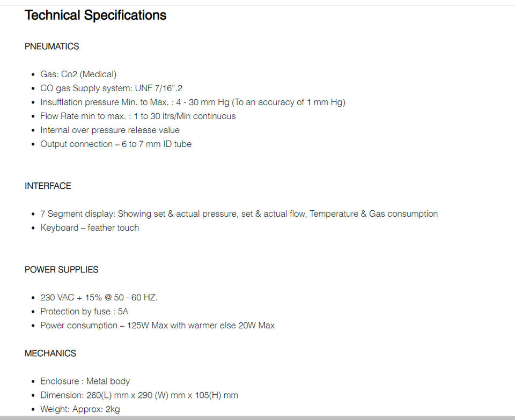Click the Power consumption 125W Max line

click(157, 326)
